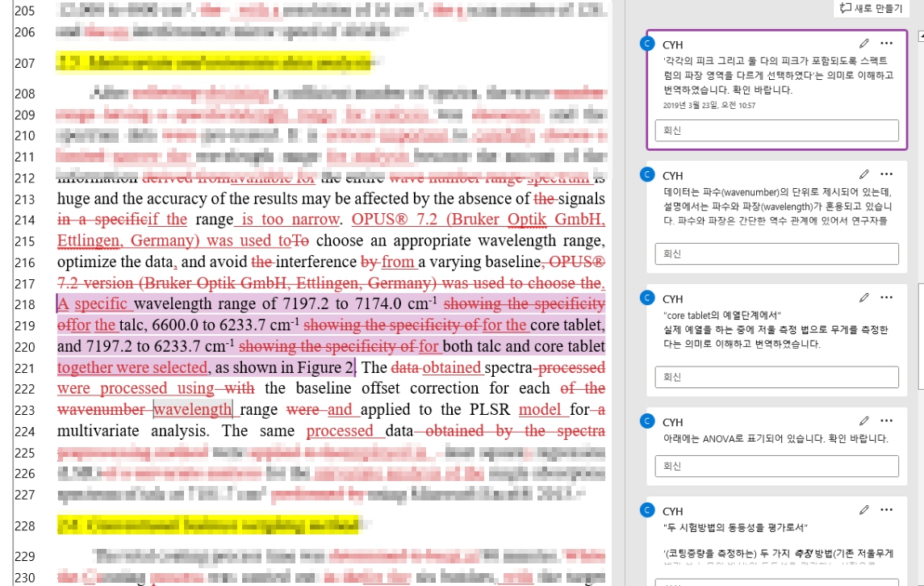Open more options on first CYH comment
This screenshot has width=924, height=586.
(x=886, y=44)
